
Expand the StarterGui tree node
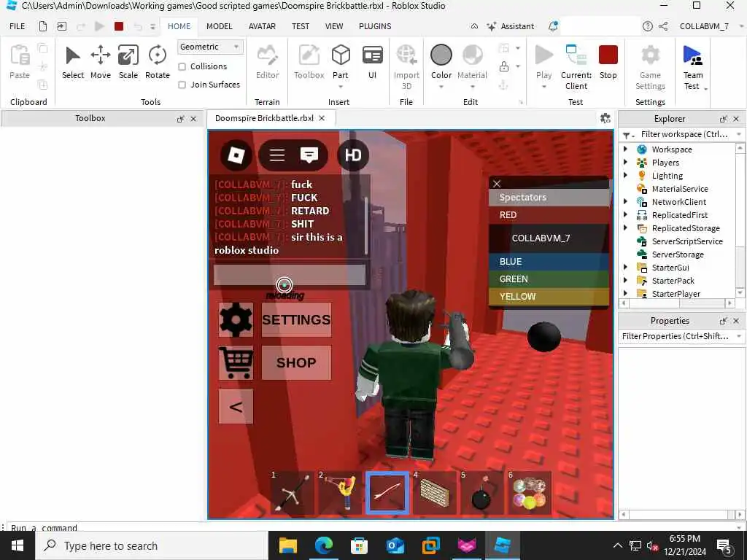tap(625, 268)
